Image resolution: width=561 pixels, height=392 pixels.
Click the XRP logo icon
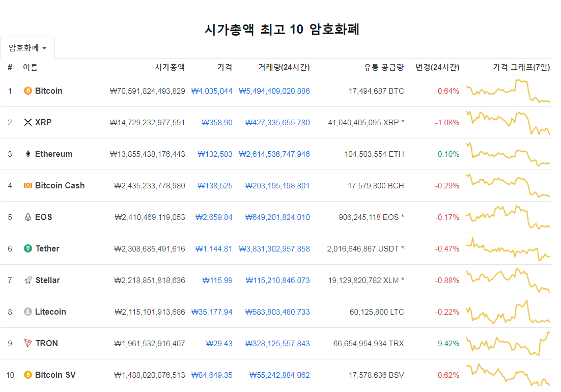pos(28,122)
